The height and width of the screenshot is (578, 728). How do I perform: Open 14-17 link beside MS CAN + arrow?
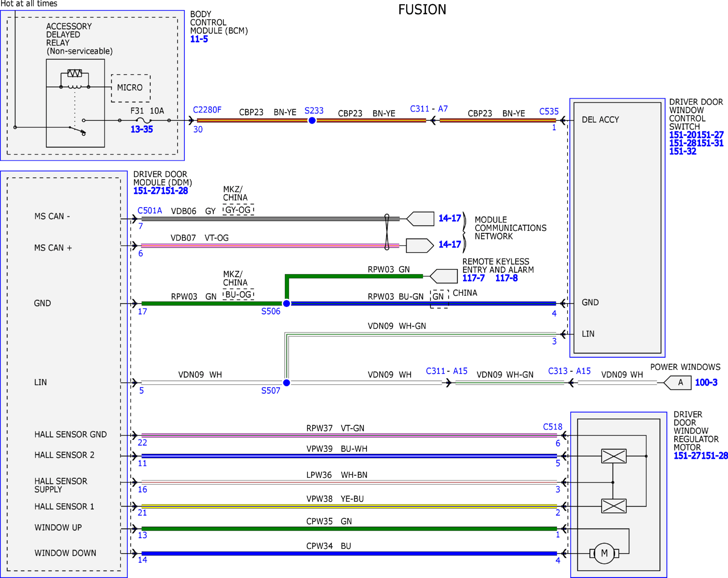tap(449, 245)
